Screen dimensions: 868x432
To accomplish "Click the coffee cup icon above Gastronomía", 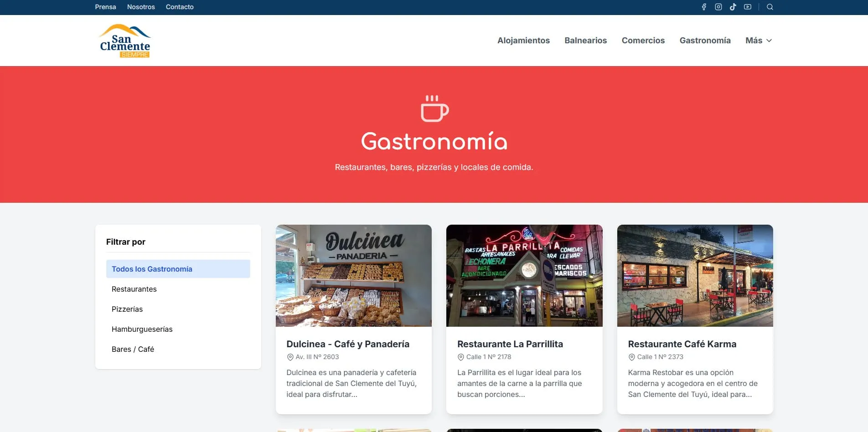I will pyautogui.click(x=434, y=108).
